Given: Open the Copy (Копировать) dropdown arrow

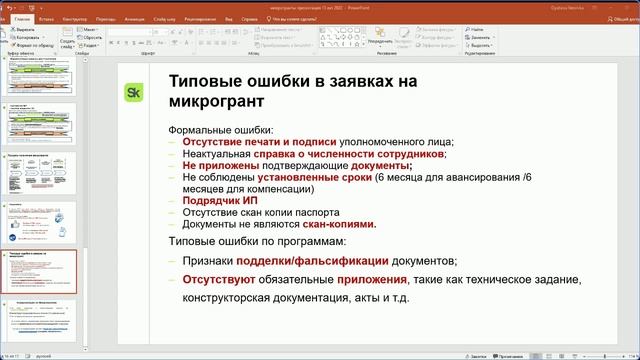Looking at the screenshot, I should click(44, 37).
